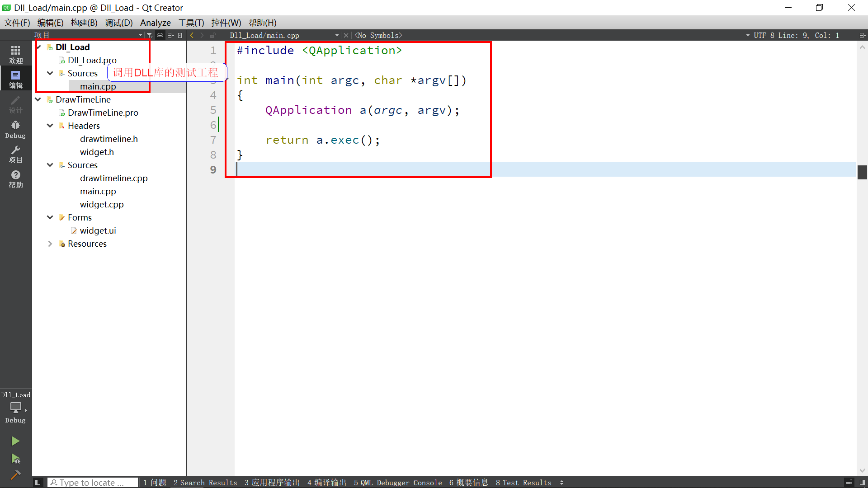Build the project with the hammer icon
The image size is (868, 488).
pyautogui.click(x=15, y=474)
